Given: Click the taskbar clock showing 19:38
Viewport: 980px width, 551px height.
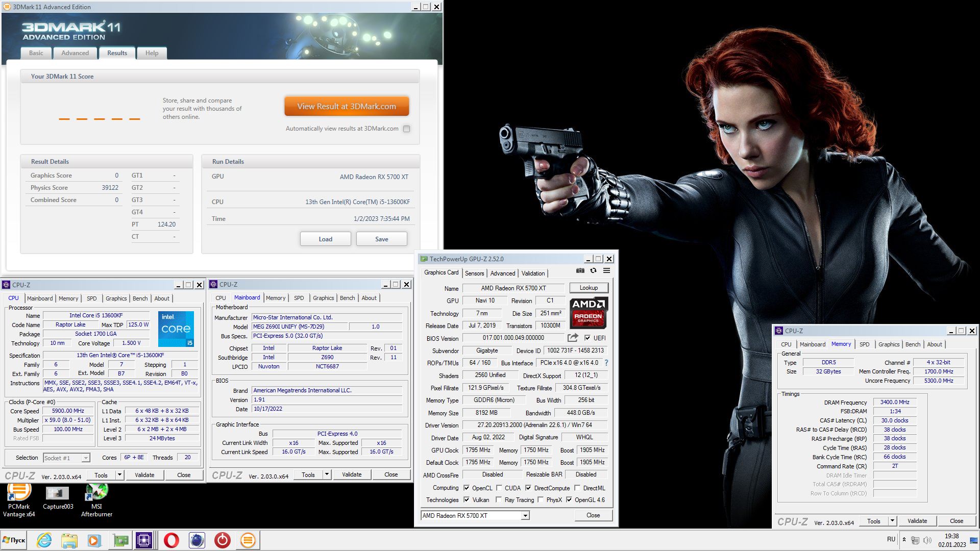Looking at the screenshot, I should coord(952,540).
